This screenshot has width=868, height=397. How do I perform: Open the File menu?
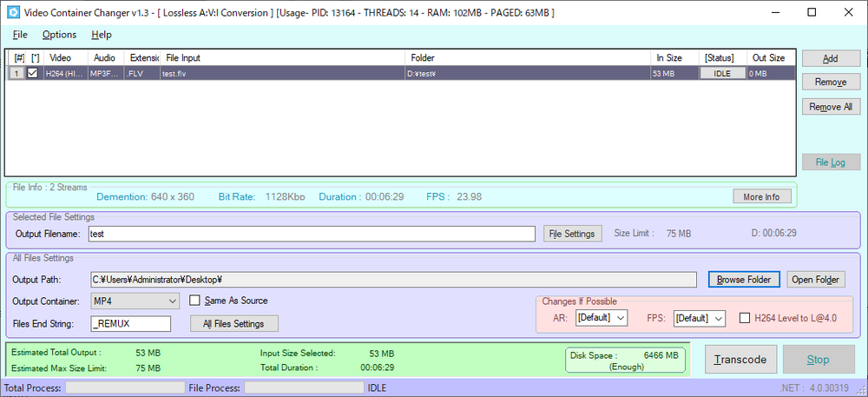[21, 35]
